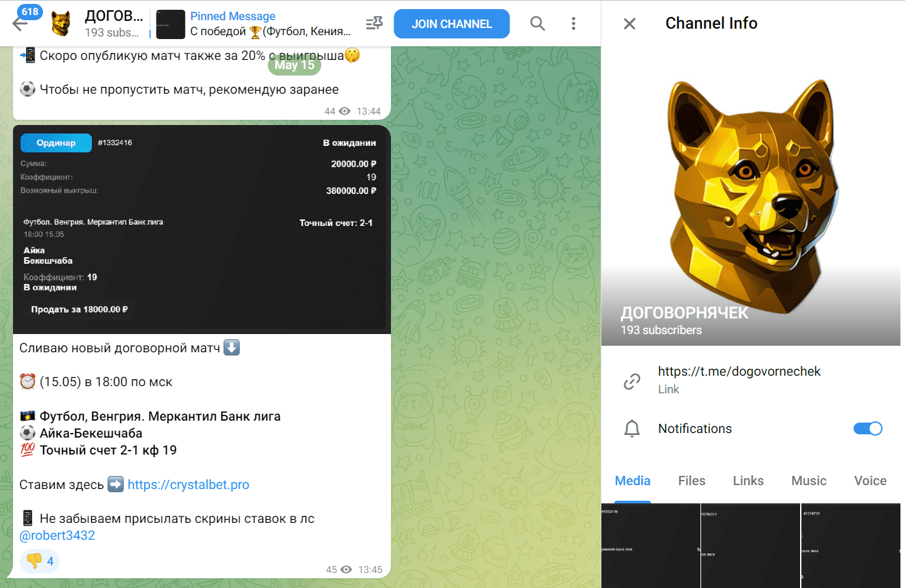Open the three-dot more options menu
905x588 pixels.
pos(573,23)
